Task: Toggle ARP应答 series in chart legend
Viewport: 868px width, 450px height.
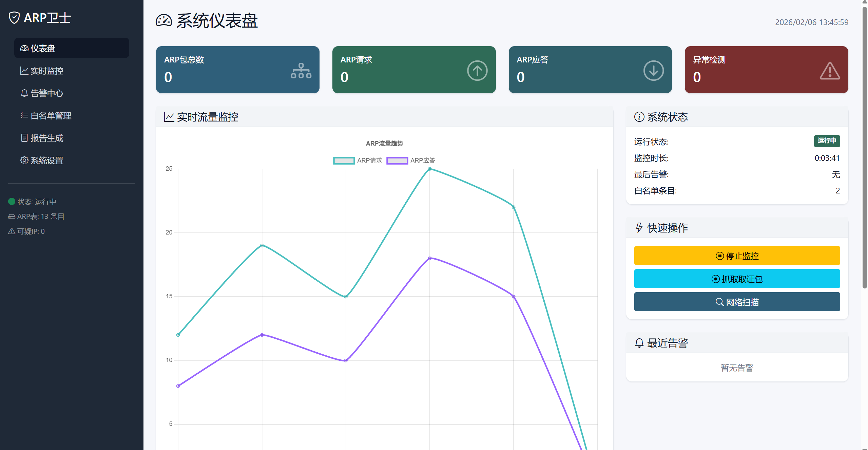Action: coord(410,161)
